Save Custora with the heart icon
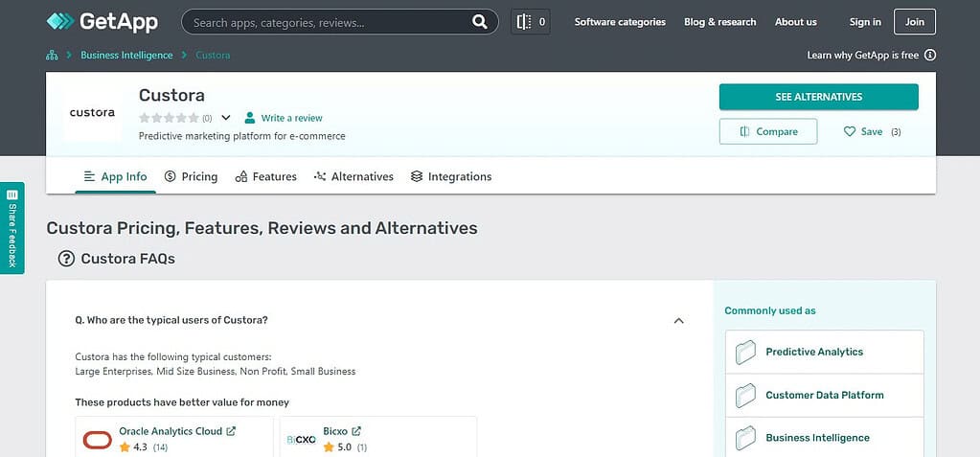This screenshot has height=457, width=980. (850, 131)
